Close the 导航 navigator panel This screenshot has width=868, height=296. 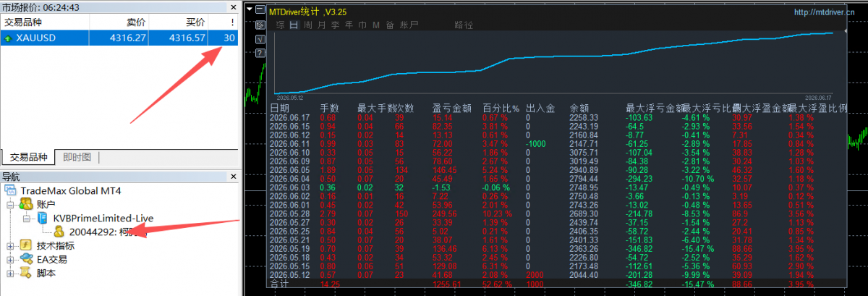(233, 177)
